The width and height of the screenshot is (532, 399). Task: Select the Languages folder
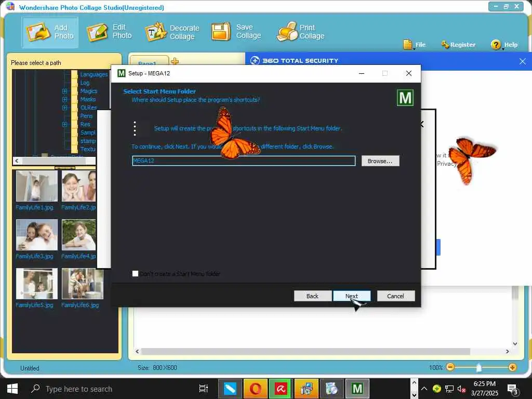(x=94, y=74)
